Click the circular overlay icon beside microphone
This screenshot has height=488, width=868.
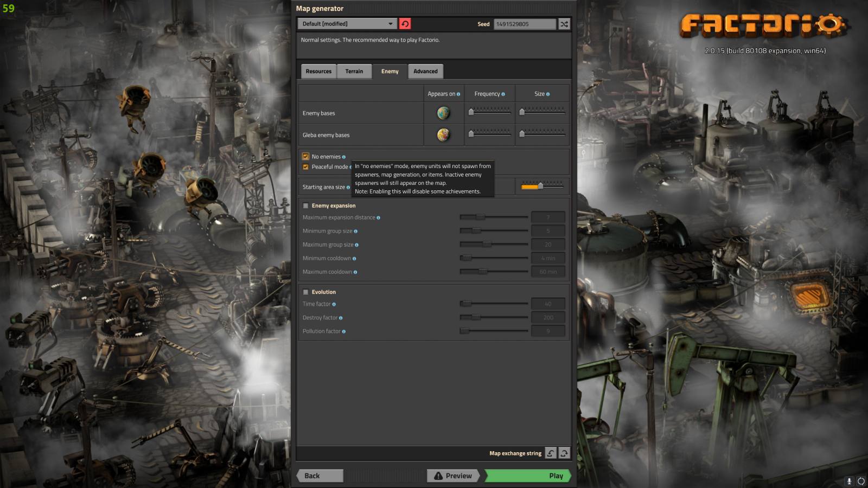click(x=861, y=481)
